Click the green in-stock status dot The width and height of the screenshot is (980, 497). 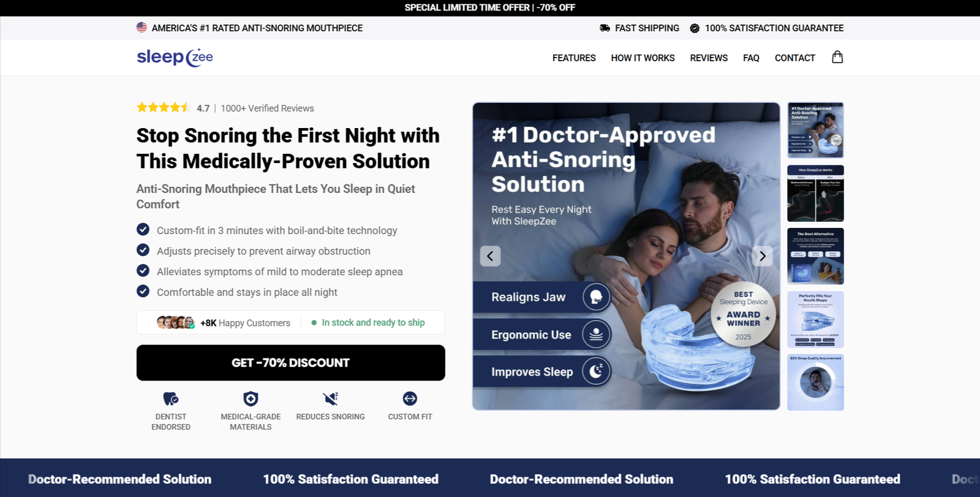(314, 322)
